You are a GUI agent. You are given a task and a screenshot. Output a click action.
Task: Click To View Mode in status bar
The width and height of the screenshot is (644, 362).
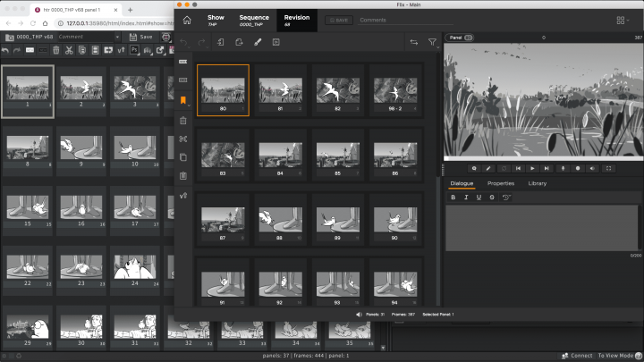tap(617, 355)
